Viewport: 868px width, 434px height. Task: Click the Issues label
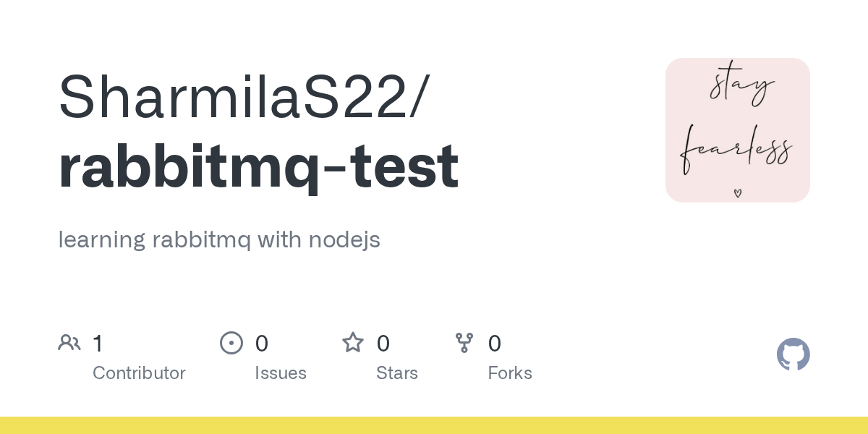(281, 373)
